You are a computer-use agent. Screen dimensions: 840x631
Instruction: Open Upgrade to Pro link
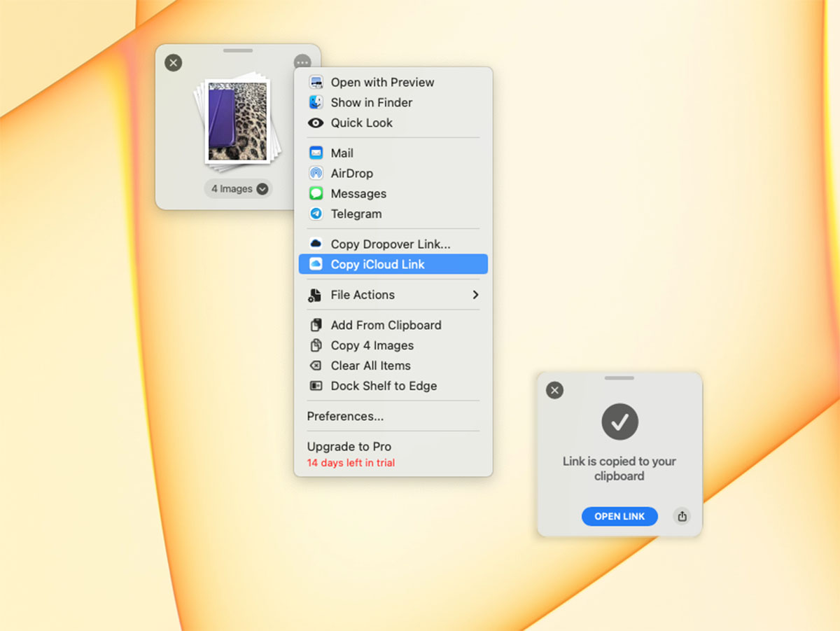pyautogui.click(x=349, y=447)
